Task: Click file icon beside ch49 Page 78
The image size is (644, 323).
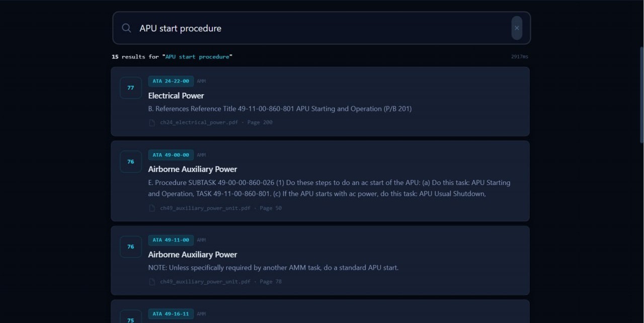Action: tap(152, 282)
